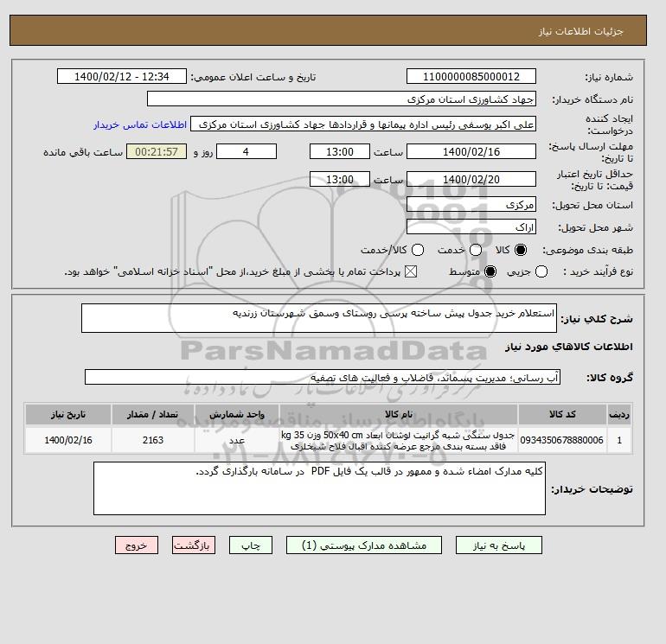The image size is (666, 644).
Task: Click the request creator name field
Action: click(363, 124)
